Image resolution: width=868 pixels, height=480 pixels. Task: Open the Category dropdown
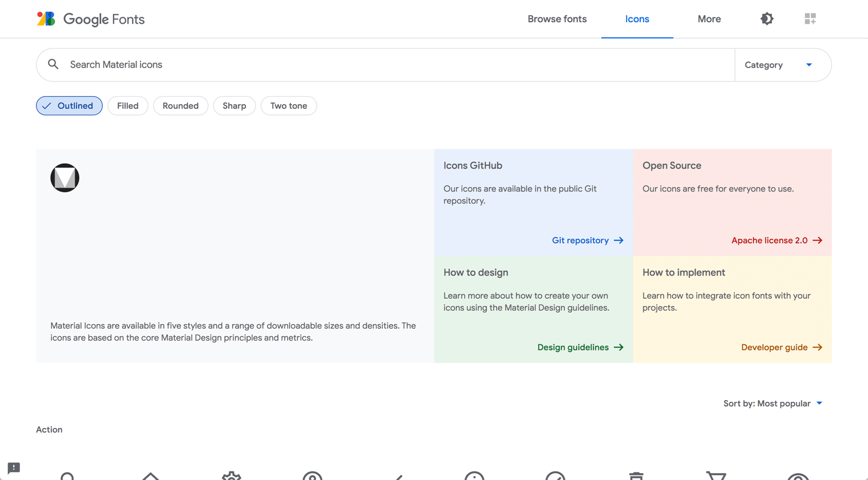(782, 65)
